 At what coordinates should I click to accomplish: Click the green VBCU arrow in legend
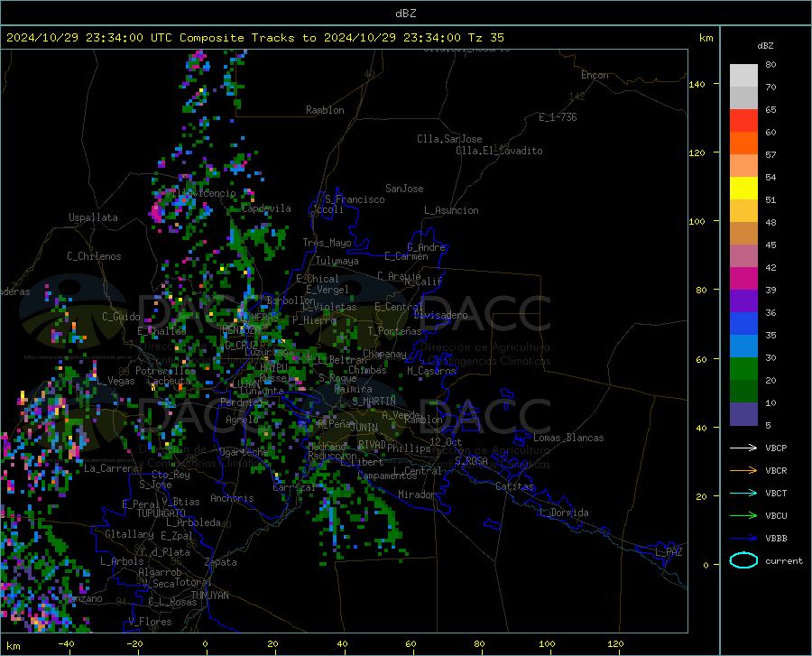point(743,516)
